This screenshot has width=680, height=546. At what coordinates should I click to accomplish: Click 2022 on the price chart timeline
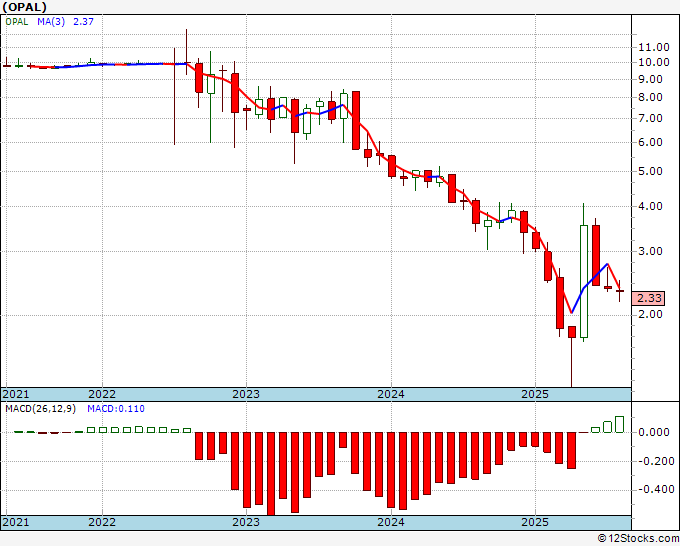102,394
